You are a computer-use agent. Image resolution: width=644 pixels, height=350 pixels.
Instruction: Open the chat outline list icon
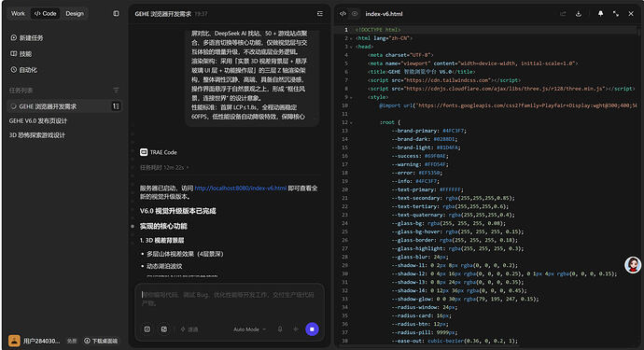click(320, 14)
